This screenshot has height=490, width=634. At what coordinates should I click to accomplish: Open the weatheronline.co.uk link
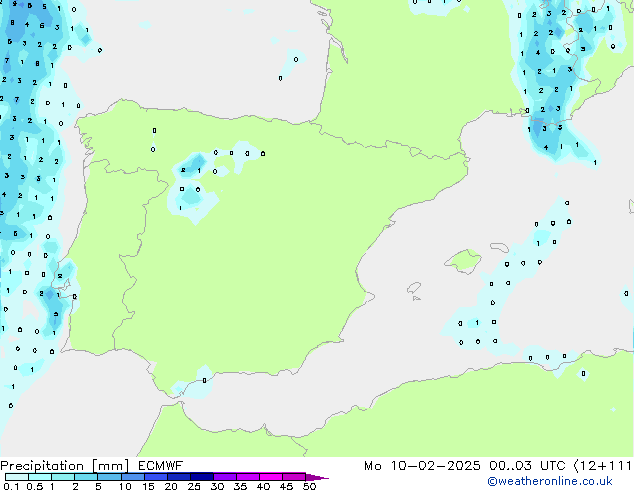(550, 481)
